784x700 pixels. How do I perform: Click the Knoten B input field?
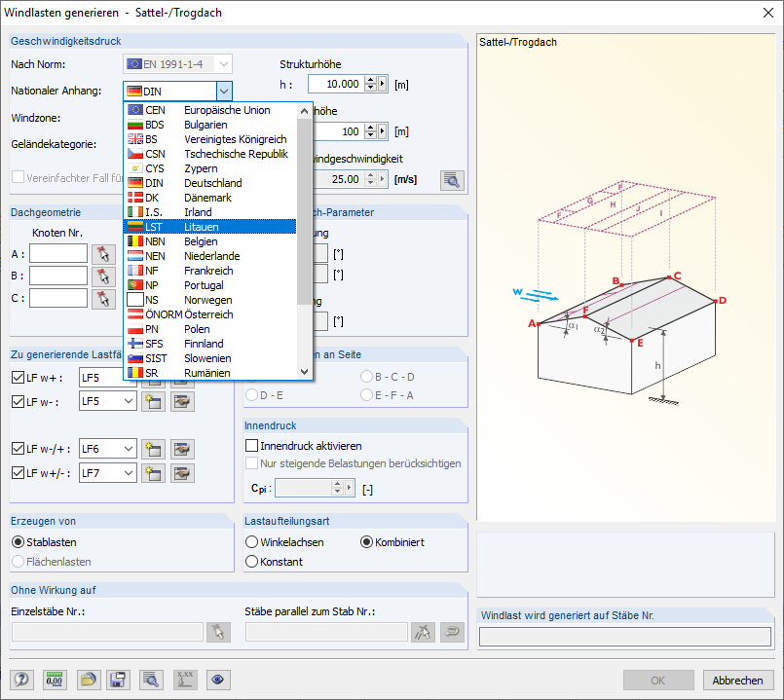[58, 276]
